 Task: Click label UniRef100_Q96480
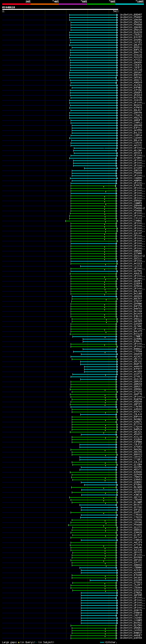131,63
